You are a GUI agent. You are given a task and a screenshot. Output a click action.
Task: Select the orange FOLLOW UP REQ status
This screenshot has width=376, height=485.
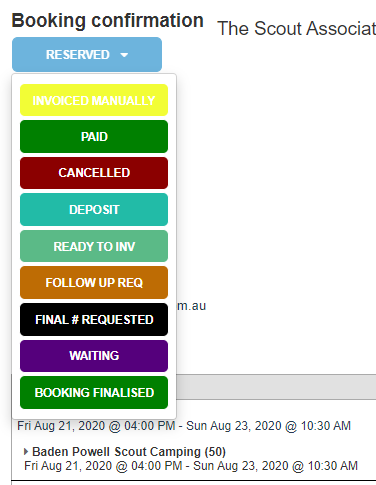[x=94, y=282]
